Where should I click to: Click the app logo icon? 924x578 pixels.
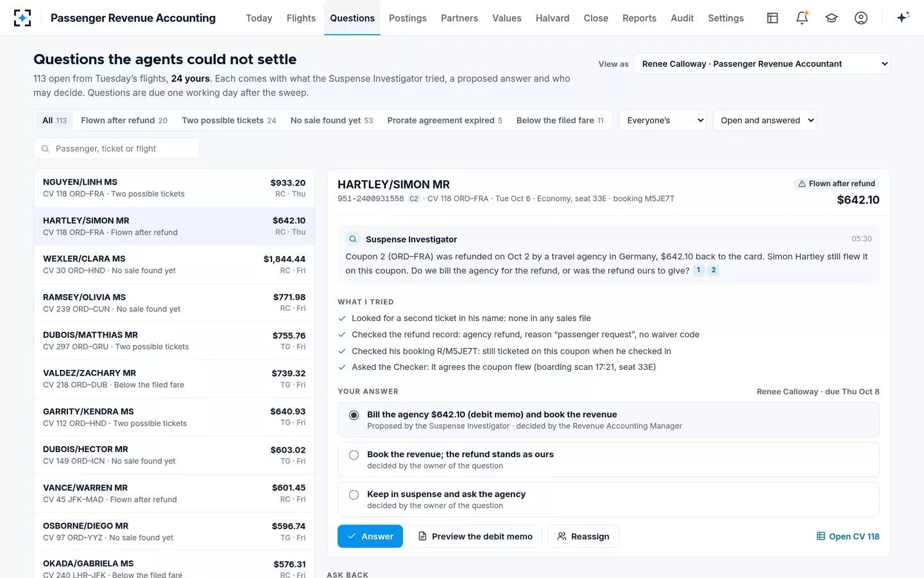(22, 18)
